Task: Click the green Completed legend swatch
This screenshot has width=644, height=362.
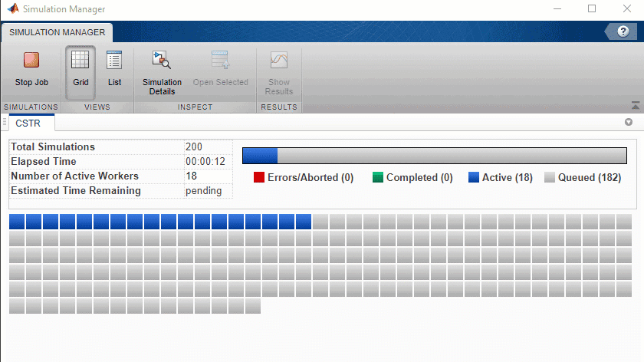Action: click(378, 178)
